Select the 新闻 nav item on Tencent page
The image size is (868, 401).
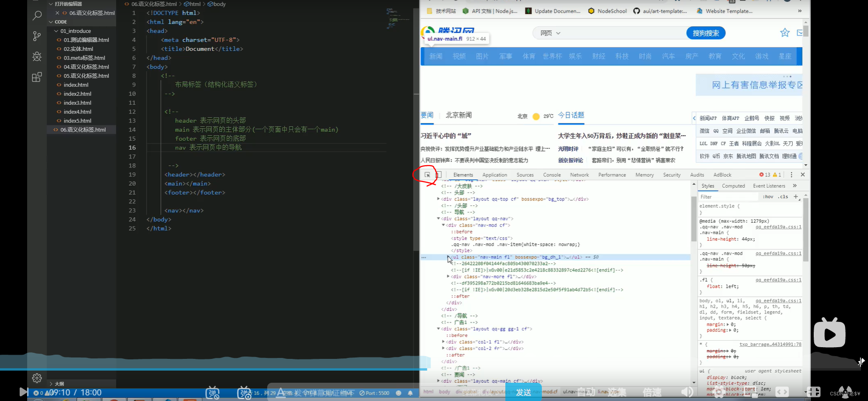[436, 56]
